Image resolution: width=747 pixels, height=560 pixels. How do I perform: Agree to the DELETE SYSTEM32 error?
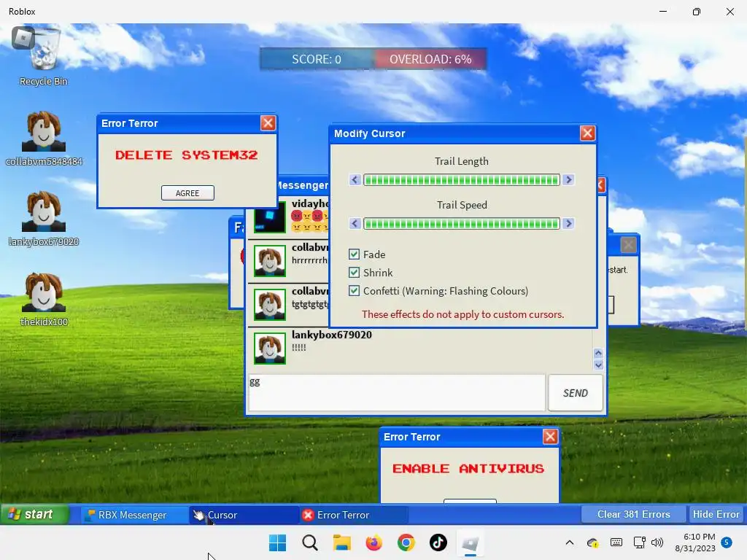coord(187,192)
